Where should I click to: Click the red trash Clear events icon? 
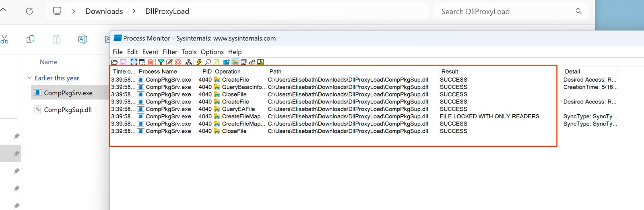click(x=151, y=62)
